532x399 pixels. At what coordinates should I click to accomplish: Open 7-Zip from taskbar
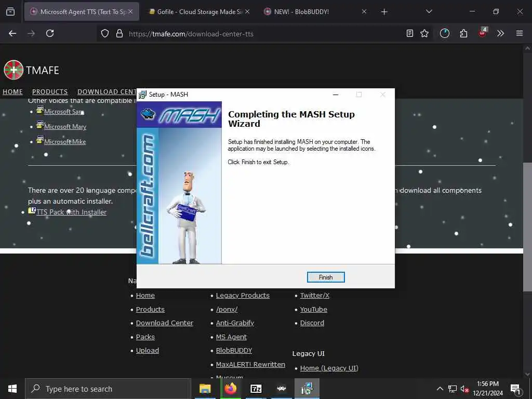point(256,389)
